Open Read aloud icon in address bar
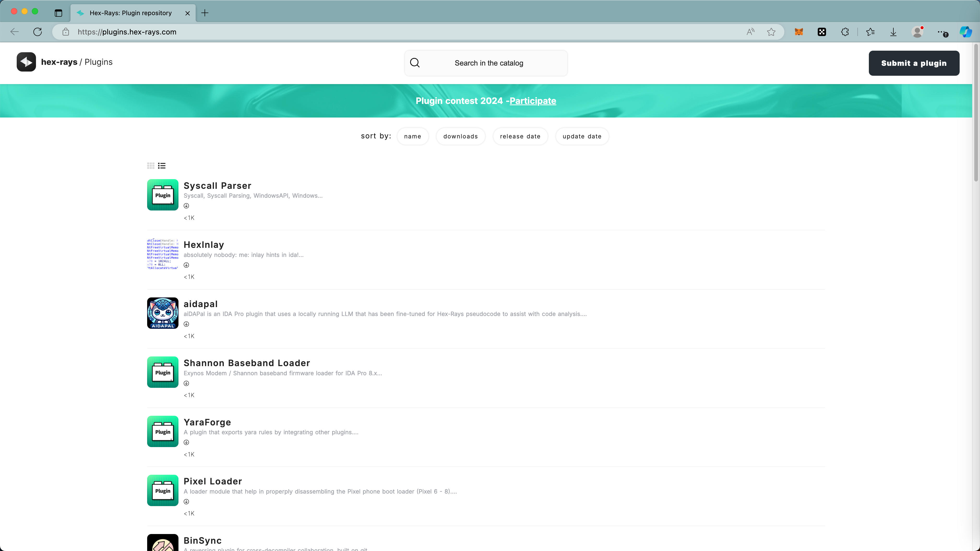This screenshot has height=551, width=980. 750,32
